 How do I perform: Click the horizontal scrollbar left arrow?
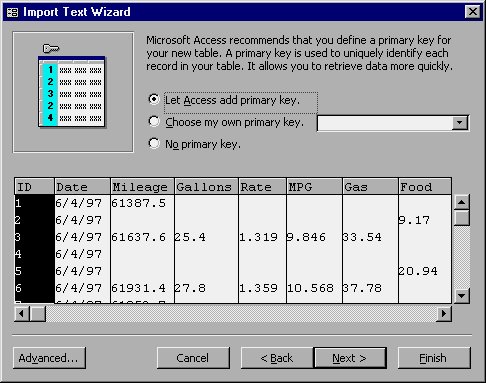[x=22, y=314]
